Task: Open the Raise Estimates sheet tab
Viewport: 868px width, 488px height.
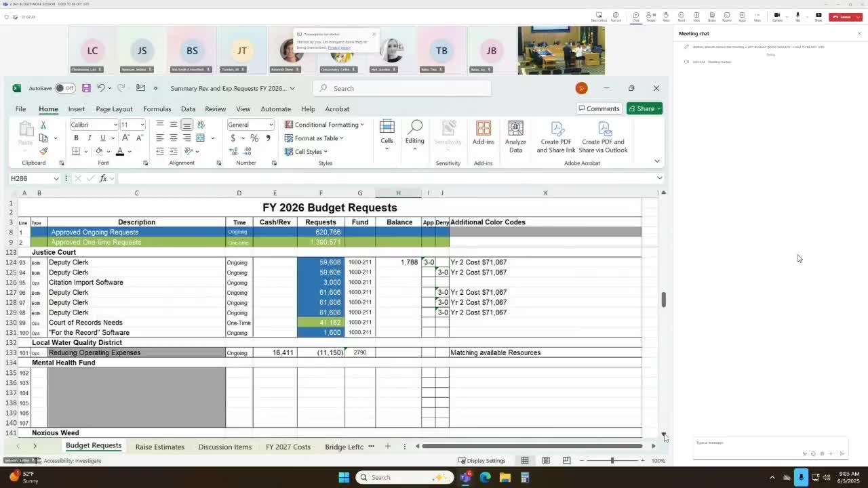Action: point(159,447)
